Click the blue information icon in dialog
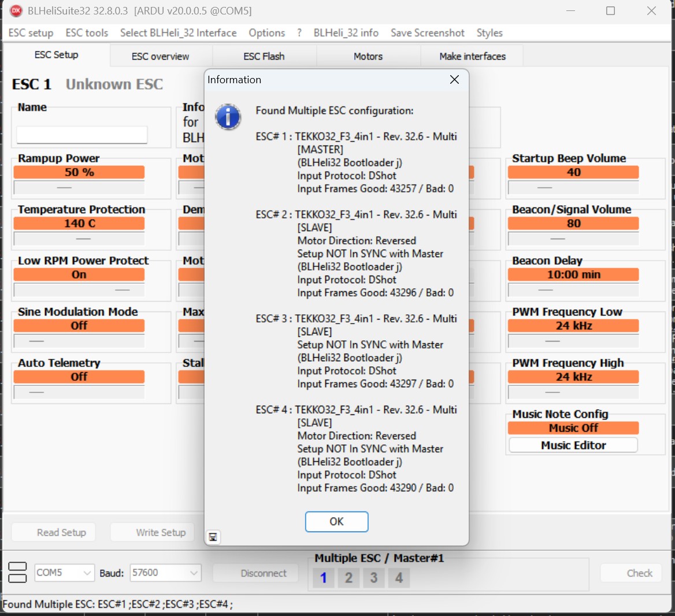This screenshot has width=675, height=616. click(x=228, y=117)
